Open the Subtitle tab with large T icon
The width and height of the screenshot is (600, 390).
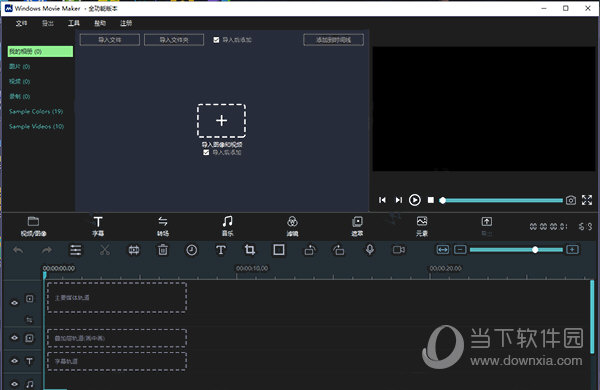98,222
